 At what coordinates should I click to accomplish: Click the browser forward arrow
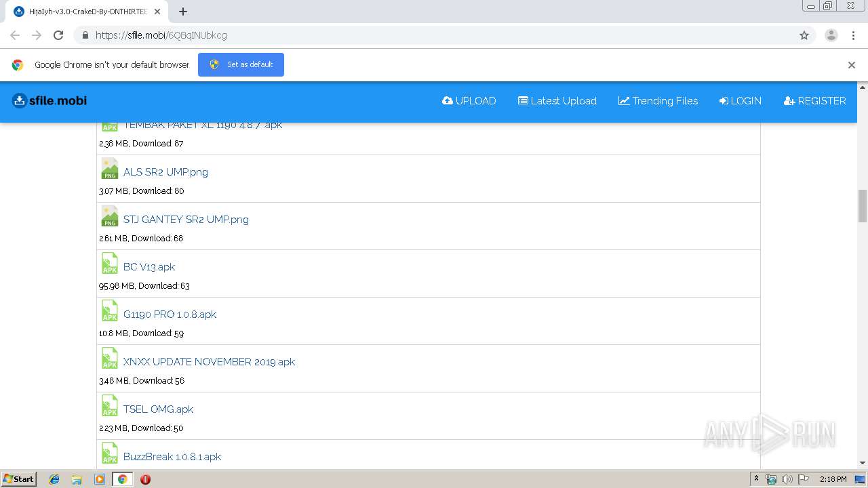(37, 35)
